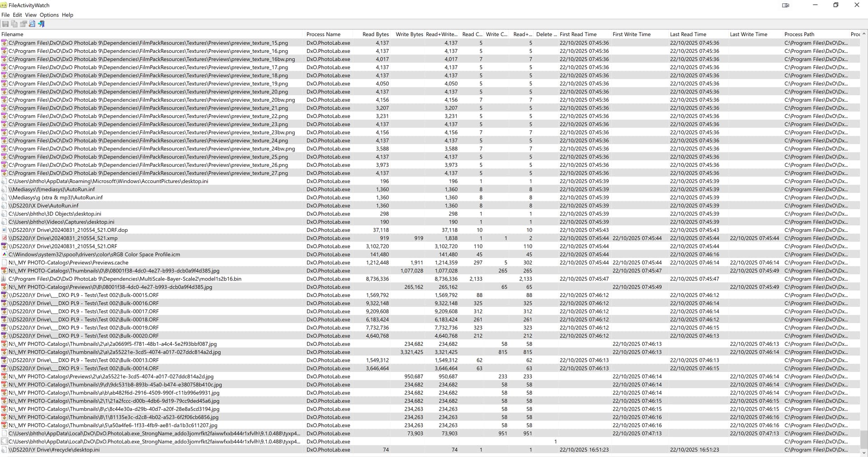Click the file icon of preview_texture_15.png row
868x457 pixels.
[x=4, y=43]
